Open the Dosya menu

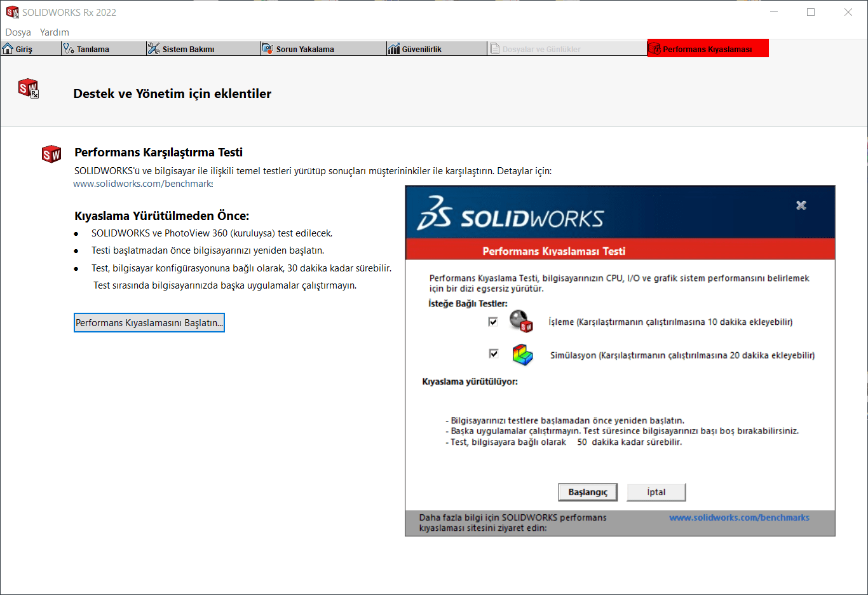pyautogui.click(x=18, y=32)
